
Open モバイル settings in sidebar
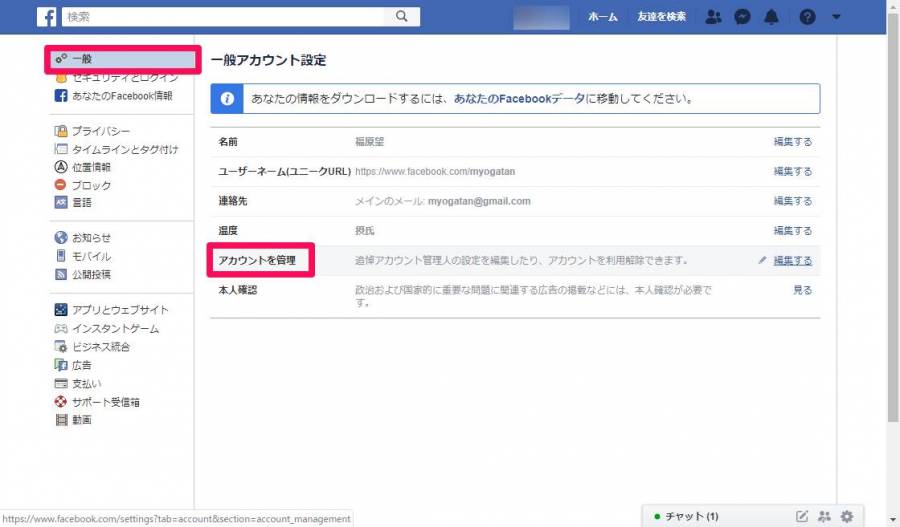point(91,256)
